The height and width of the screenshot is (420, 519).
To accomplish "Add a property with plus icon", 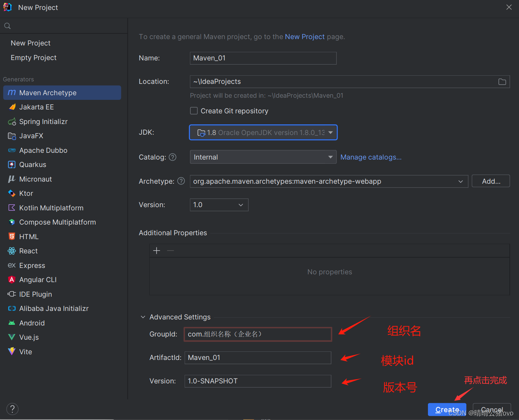I will pyautogui.click(x=157, y=251).
